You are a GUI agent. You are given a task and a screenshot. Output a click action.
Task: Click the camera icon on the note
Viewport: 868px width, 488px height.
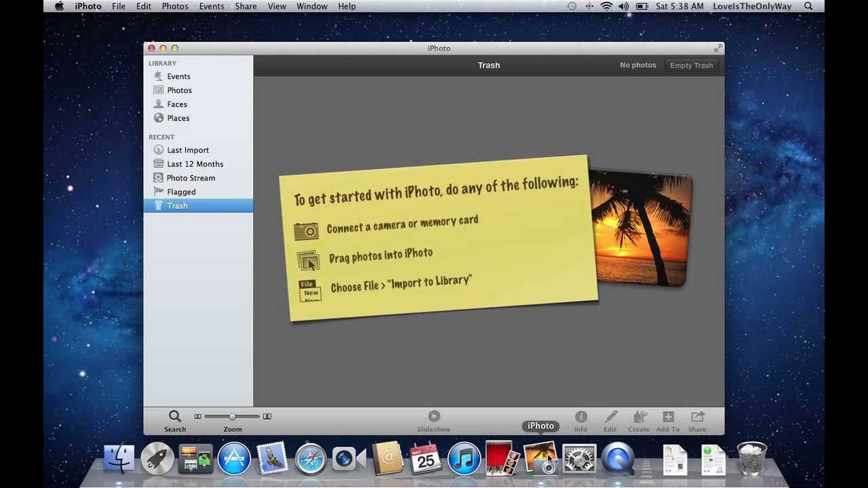(307, 231)
